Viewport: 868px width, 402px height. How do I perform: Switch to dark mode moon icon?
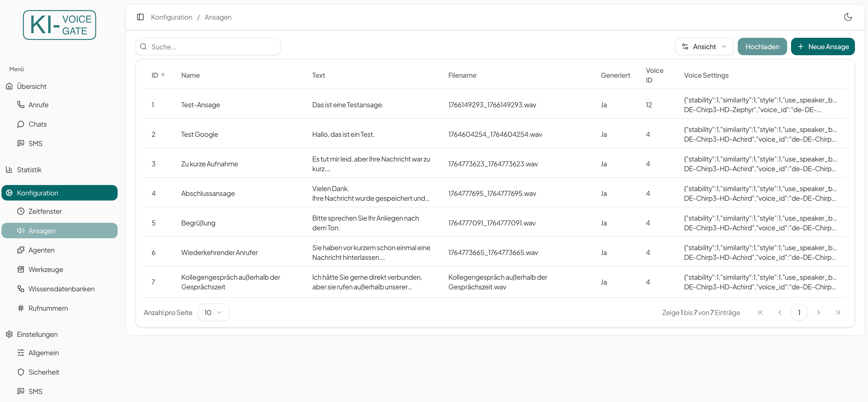pyautogui.click(x=848, y=17)
